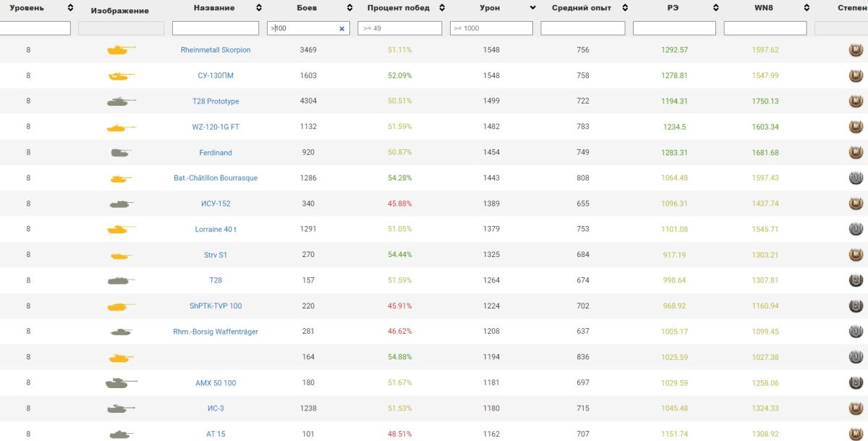The height and width of the screenshot is (441, 868).
Task: Sort by Боев column arrows
Action: click(x=350, y=8)
